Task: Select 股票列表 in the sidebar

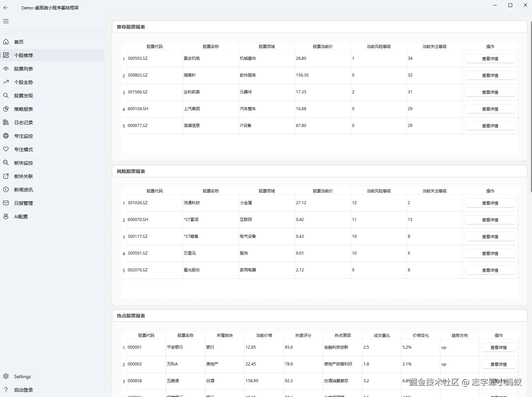Action: (x=52, y=69)
